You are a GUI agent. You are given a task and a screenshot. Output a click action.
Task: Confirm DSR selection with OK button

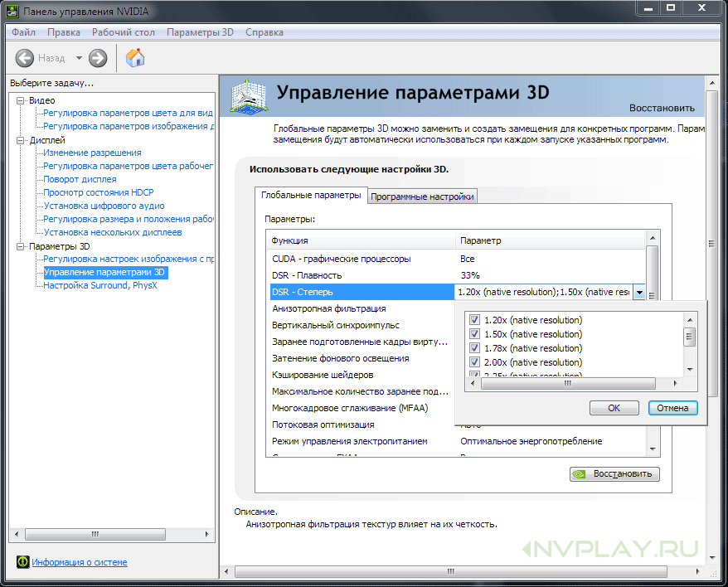pos(614,408)
